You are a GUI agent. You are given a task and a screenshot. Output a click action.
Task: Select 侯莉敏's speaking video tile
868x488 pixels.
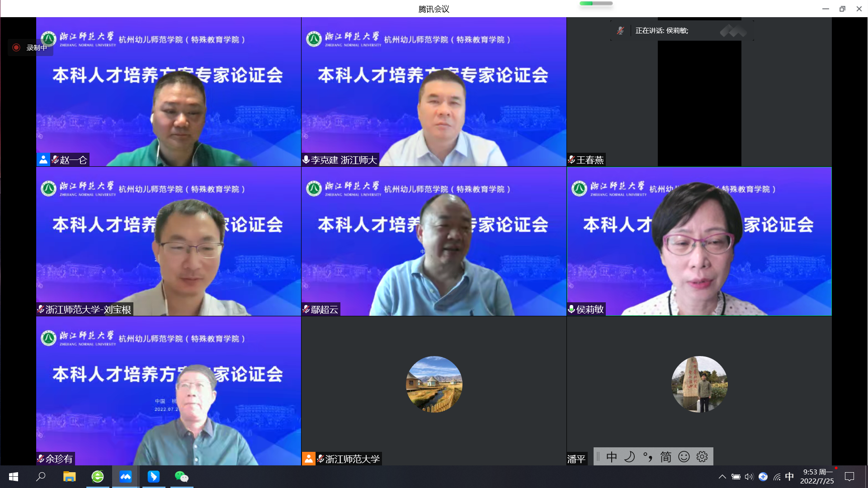point(699,241)
